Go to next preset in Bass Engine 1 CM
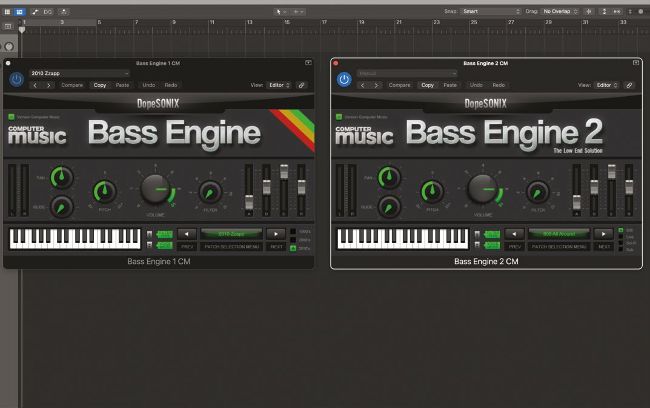 (x=49, y=85)
